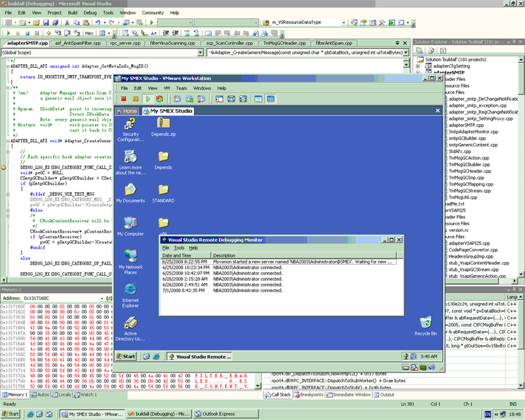Viewport: 525px width, 420px height.
Task: Click the Open File folder icon in Visual Studio
Action: pos(37,22)
